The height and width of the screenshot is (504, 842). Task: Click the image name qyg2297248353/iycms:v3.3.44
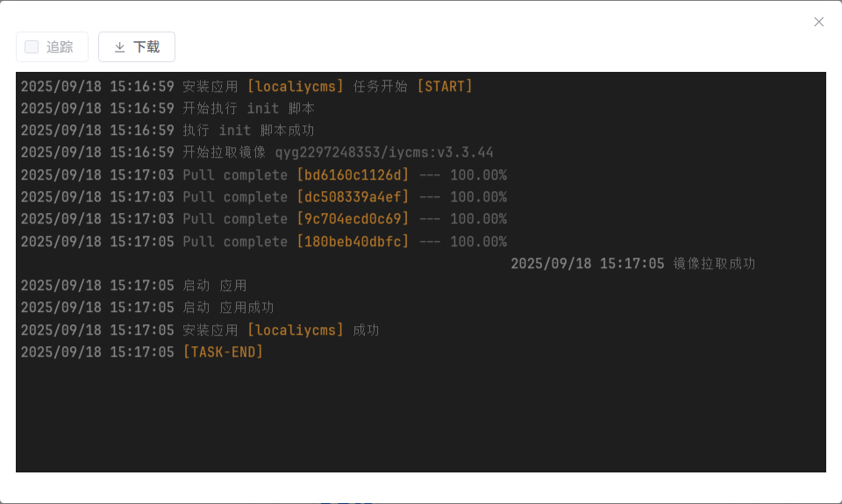384,153
